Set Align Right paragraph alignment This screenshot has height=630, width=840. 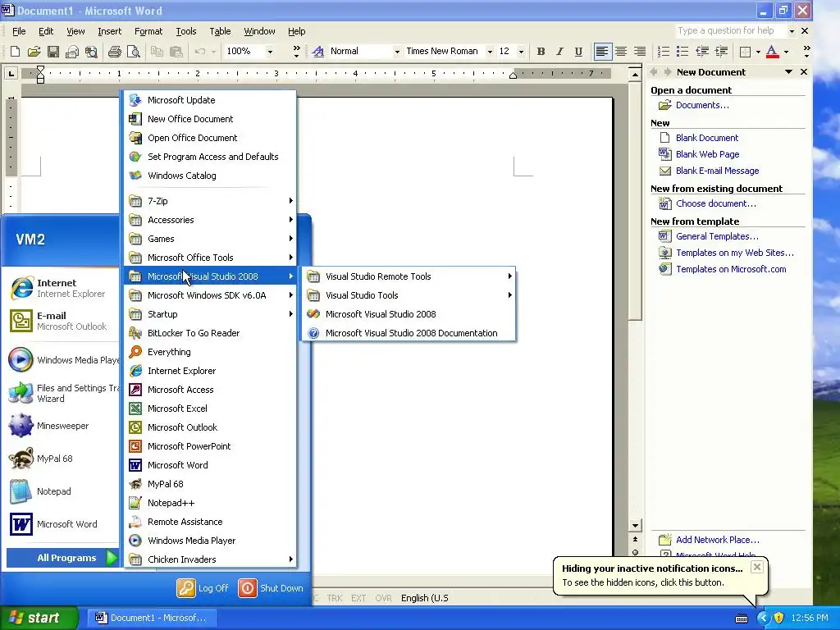[x=640, y=52]
